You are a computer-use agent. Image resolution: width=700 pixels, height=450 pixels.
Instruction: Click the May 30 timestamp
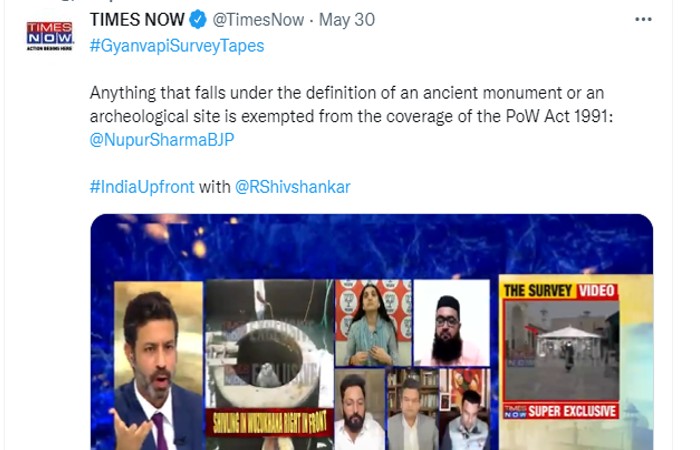[337, 19]
